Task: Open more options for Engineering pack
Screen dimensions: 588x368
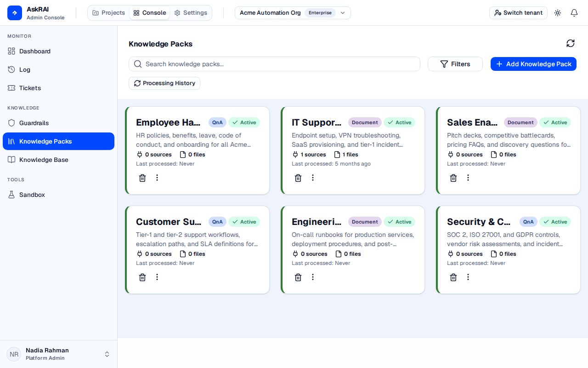Action: pyautogui.click(x=313, y=277)
